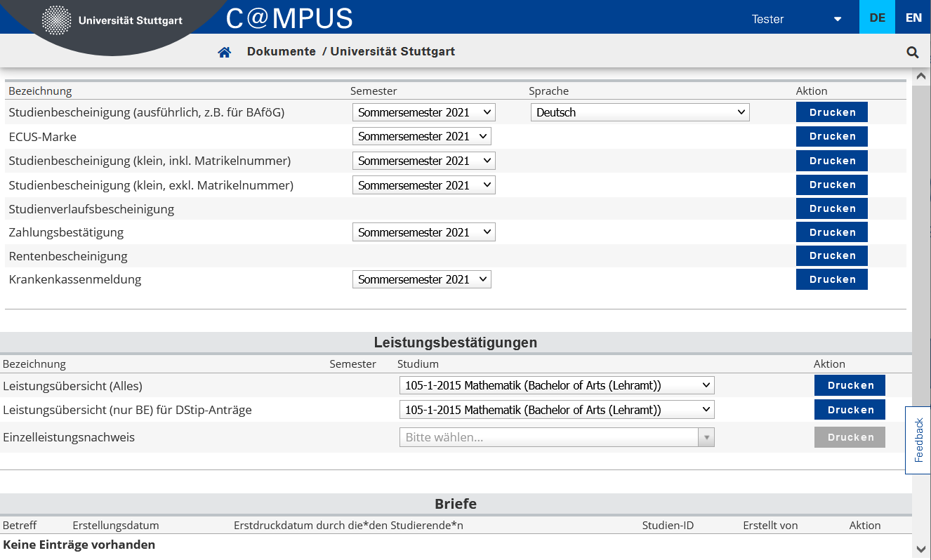The image size is (931, 560).
Task: Switch language to EN
Action: coord(913,18)
